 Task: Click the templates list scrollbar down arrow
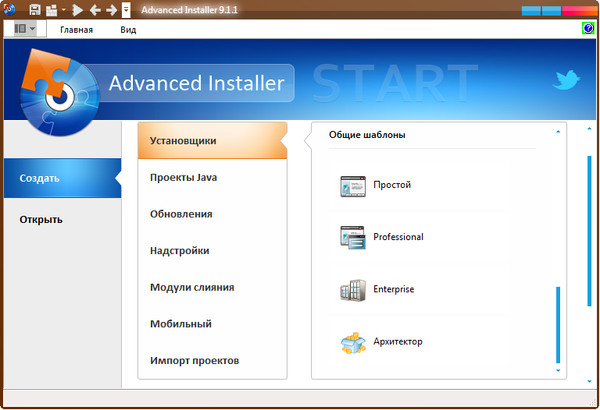(558, 370)
